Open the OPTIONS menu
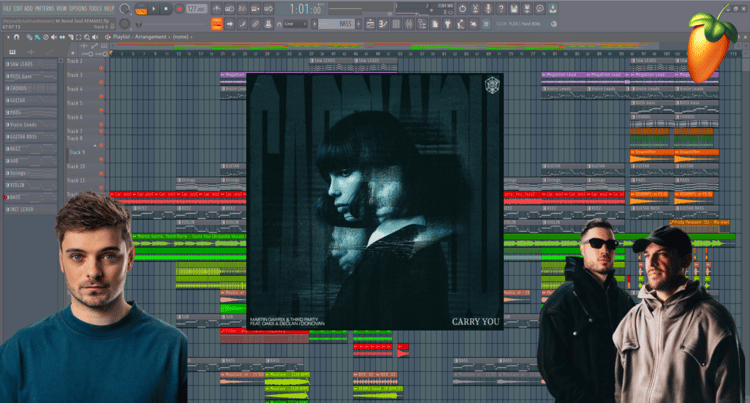 click(79, 9)
